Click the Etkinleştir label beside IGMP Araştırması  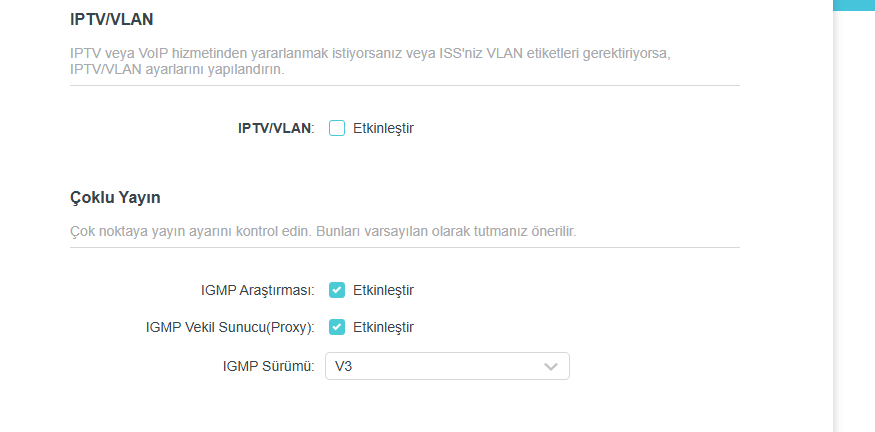pos(383,290)
